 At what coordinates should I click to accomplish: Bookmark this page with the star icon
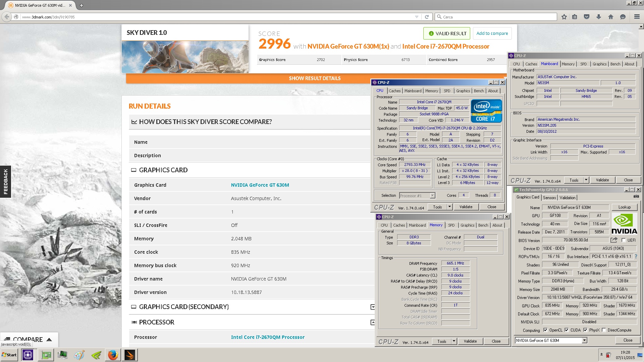point(564,17)
